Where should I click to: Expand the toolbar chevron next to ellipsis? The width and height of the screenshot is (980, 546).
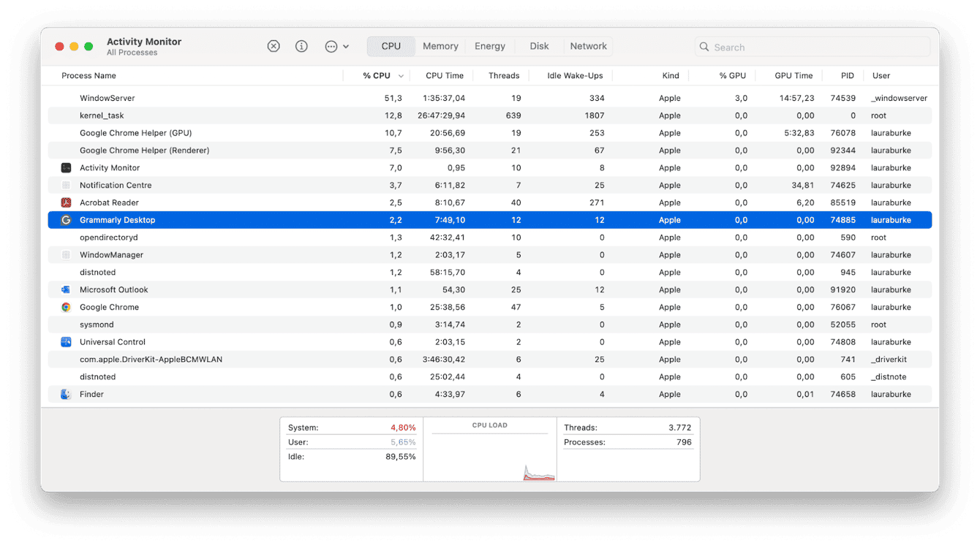tap(346, 45)
